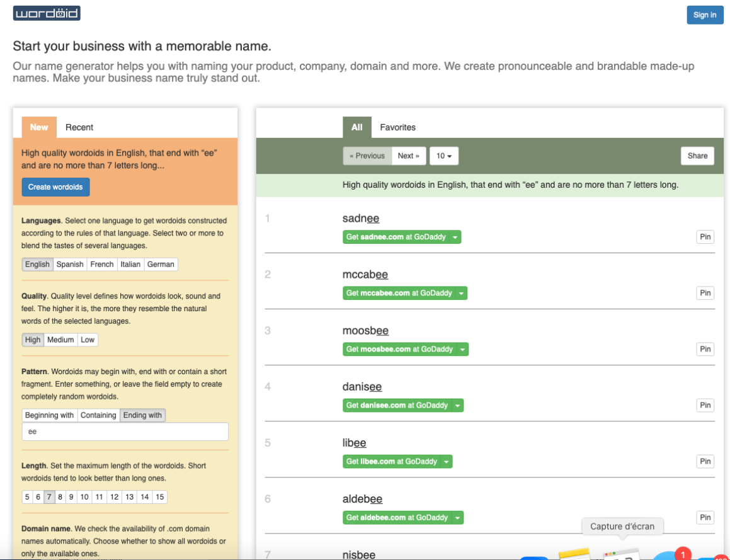This screenshot has width=730, height=560.
Task: Pin the wordoid aldebee
Action: tap(705, 517)
